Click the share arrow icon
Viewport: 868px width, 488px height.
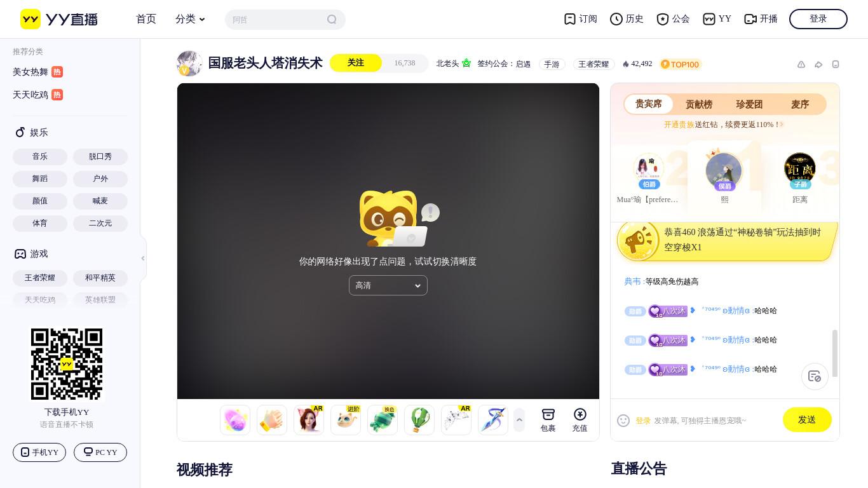click(x=818, y=64)
